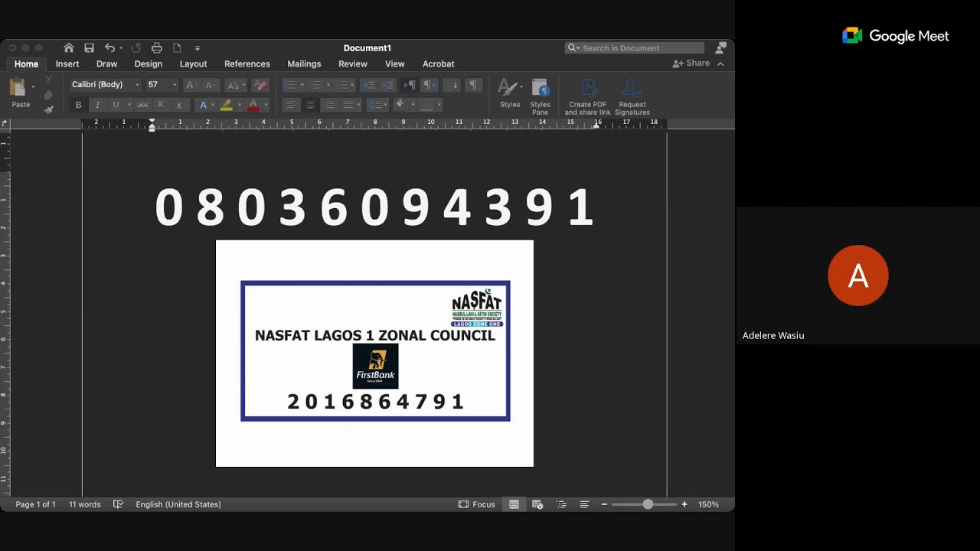Toggle Italic formatting
The height and width of the screenshot is (551, 980).
[x=97, y=105]
